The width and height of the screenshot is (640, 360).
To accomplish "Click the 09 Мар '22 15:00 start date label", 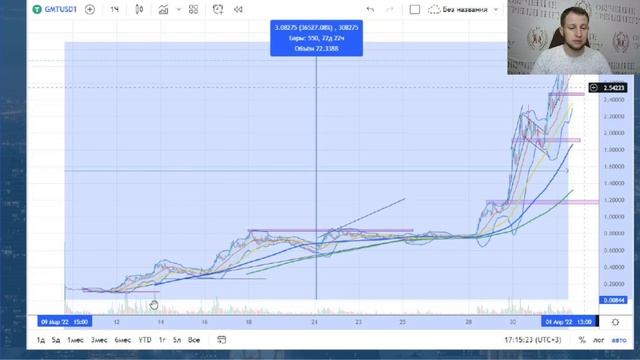I will (64, 322).
